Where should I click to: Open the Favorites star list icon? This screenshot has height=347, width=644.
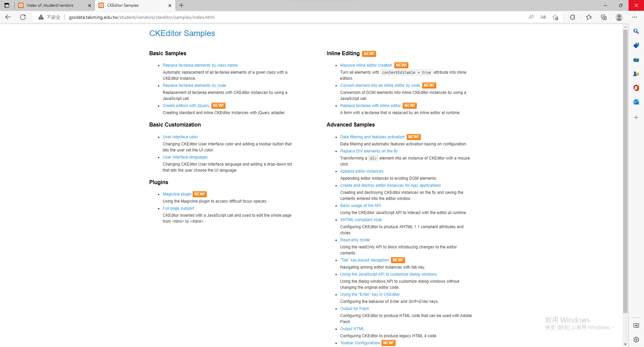click(x=589, y=17)
